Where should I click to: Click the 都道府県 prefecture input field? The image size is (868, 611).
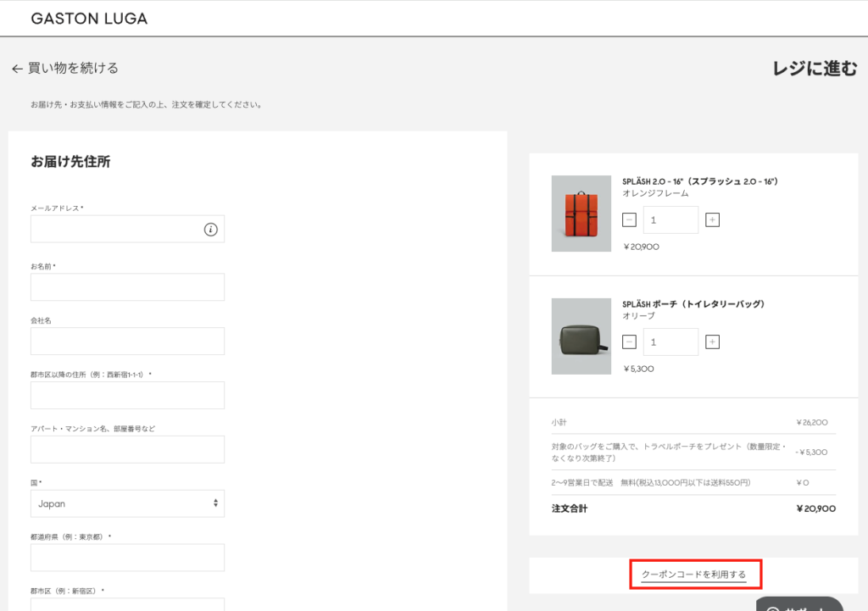(x=127, y=558)
